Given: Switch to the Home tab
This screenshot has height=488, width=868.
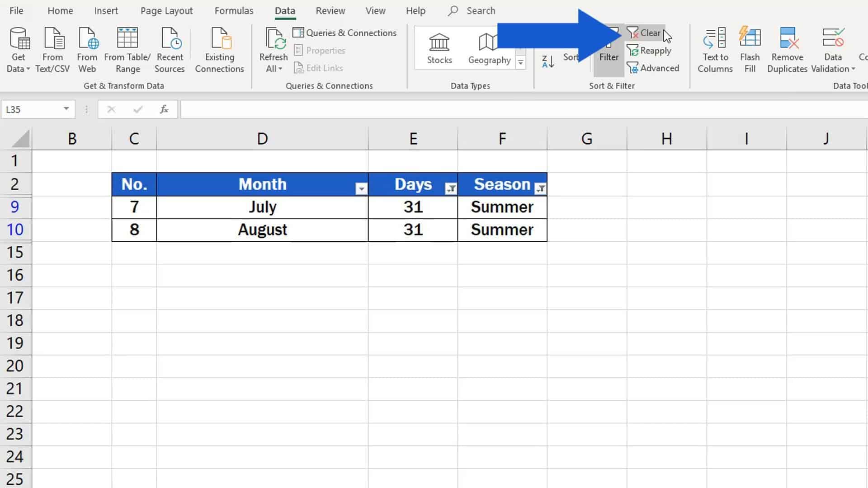Looking at the screenshot, I should (60, 11).
